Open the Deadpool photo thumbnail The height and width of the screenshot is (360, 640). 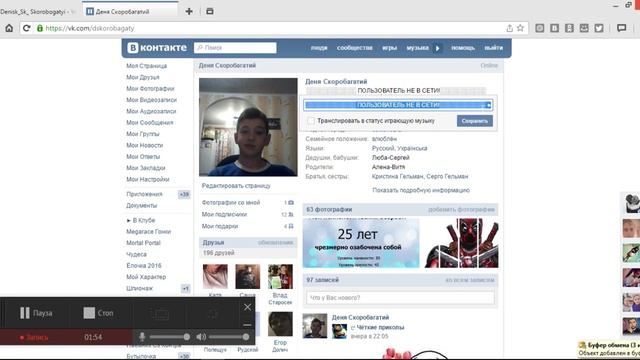pyautogui.click(x=461, y=243)
